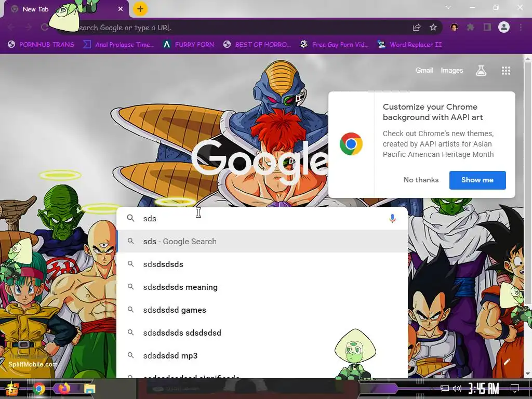Open the Chrome three-dot menu
Image resolution: width=532 pixels, height=399 pixels.
pos(521,28)
